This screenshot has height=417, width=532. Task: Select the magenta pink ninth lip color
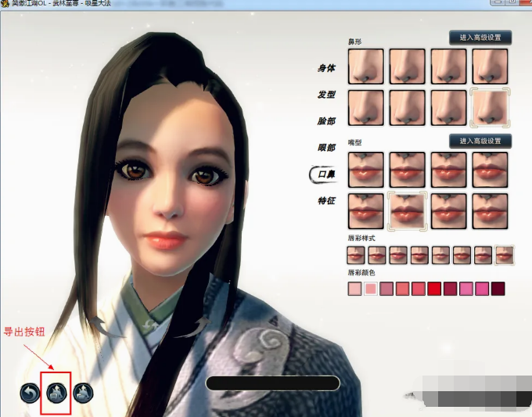(x=482, y=289)
